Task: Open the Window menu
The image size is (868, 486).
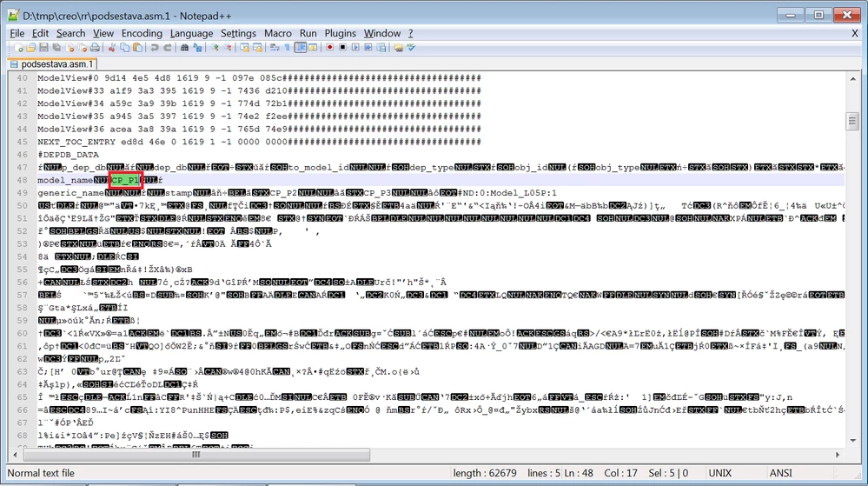Action: (382, 33)
